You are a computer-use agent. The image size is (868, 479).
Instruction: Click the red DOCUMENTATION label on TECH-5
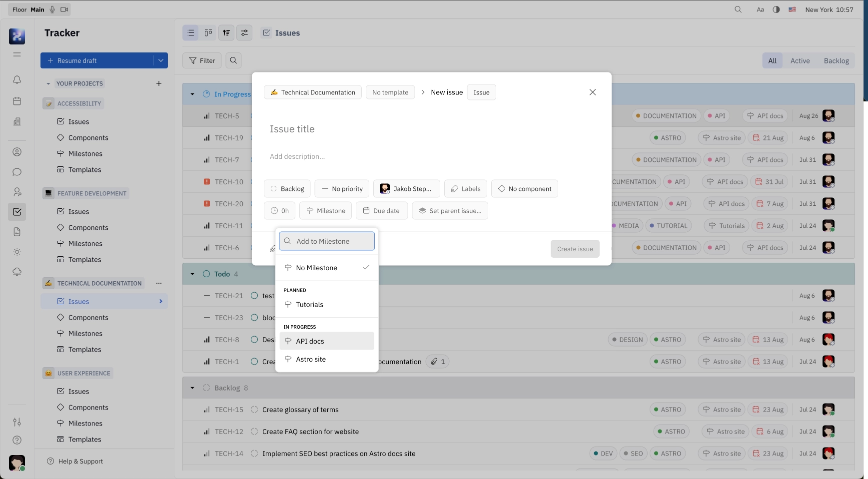coord(666,116)
